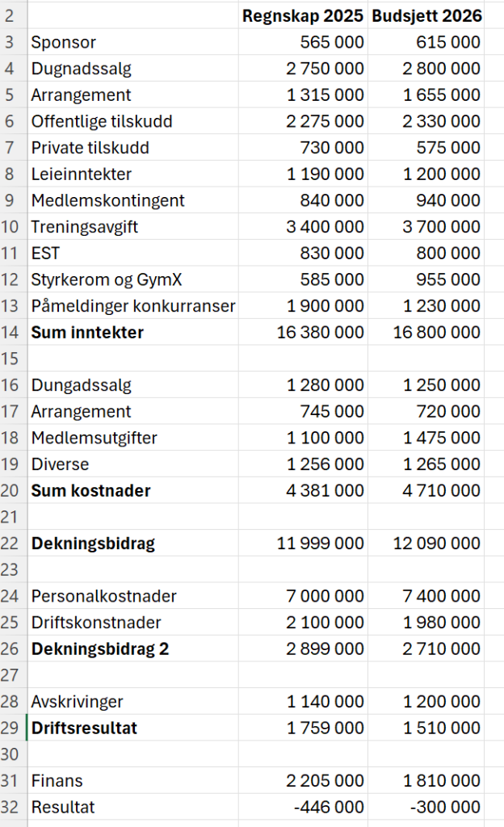Screen dimensions: 504x827
Task: Click Sum kostnader value 4 710 000
Action: [x=441, y=490]
